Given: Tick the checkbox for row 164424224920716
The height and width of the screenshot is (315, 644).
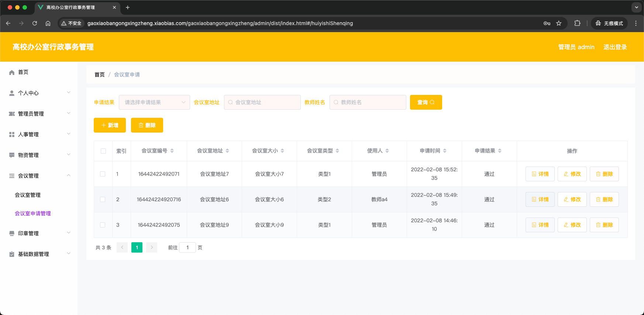Looking at the screenshot, I should [103, 199].
